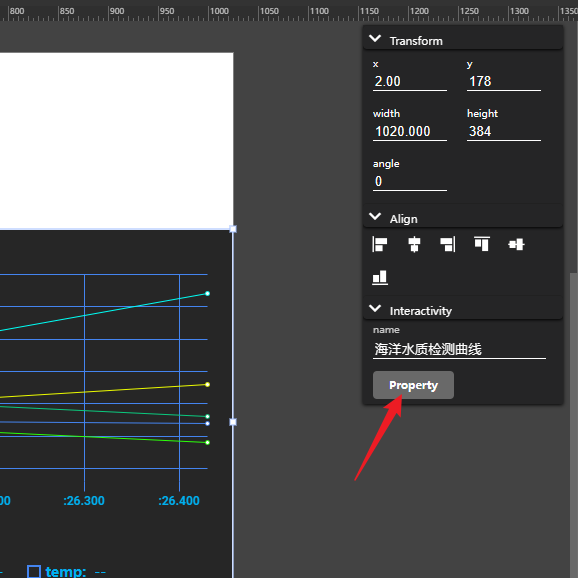The image size is (578, 578).
Task: Click the chart's right-middle selection handle
Action: [233, 422]
